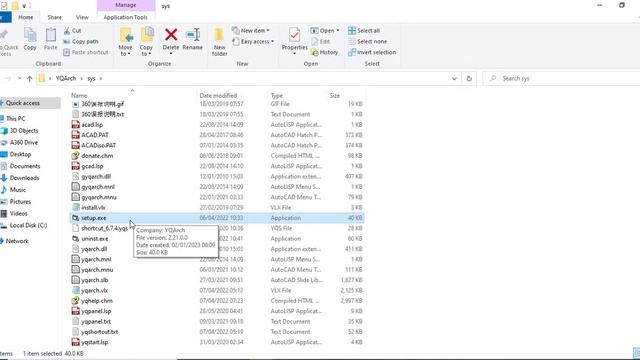Switch to the View ribbon tab
Screen dimensions: 640x360
point(82,17)
